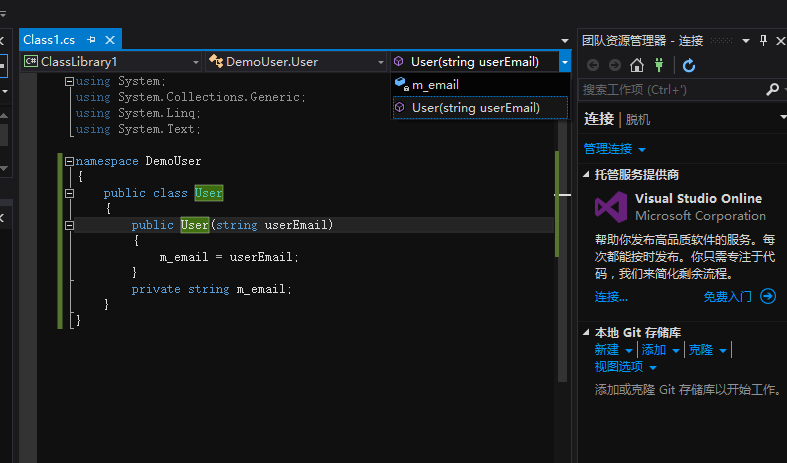Toggle auto-hide pin on Team Explorer
This screenshot has height=463, width=787.
point(763,40)
